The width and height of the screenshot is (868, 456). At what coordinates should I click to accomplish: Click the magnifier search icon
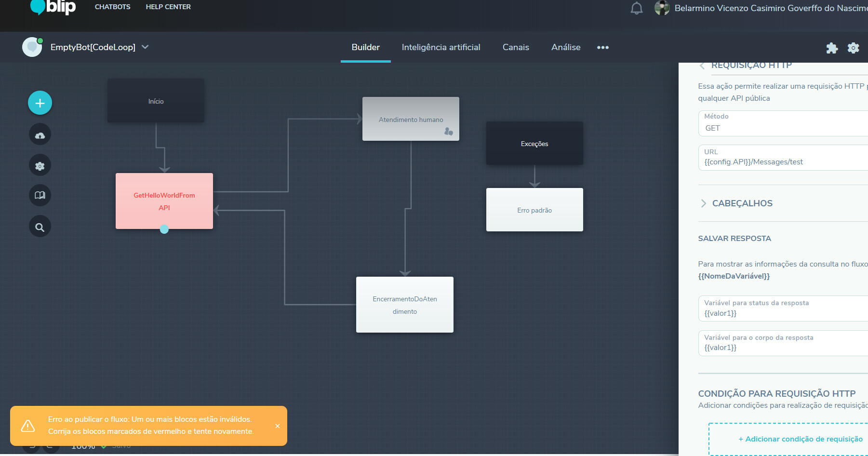[40, 227]
